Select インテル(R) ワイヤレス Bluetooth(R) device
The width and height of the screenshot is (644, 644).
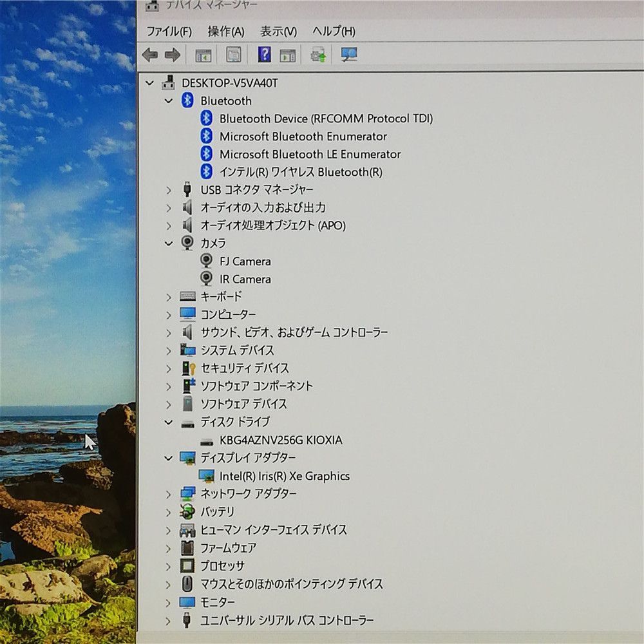pos(301,172)
